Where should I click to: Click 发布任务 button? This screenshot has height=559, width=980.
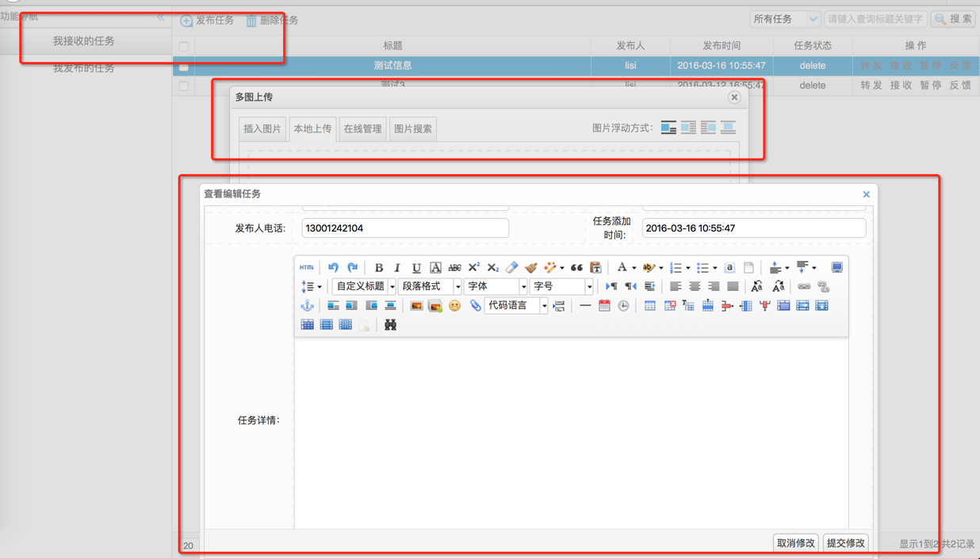click(207, 20)
